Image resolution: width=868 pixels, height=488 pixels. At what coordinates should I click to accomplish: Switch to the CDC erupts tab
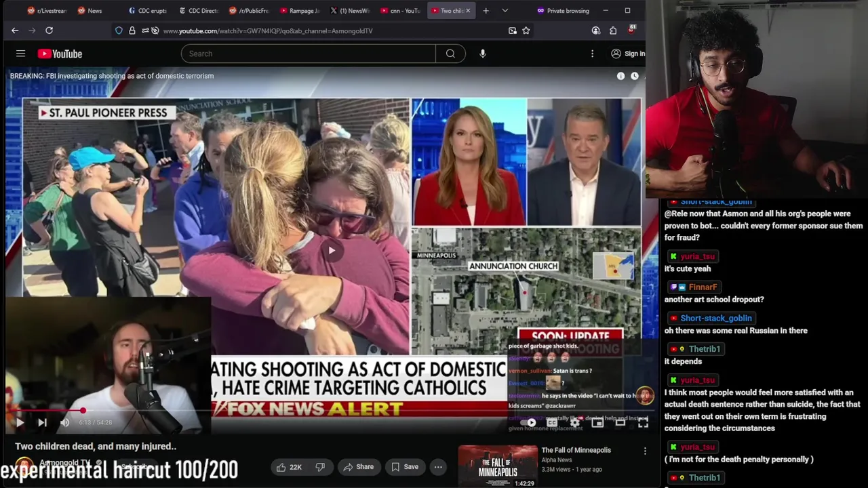point(147,11)
